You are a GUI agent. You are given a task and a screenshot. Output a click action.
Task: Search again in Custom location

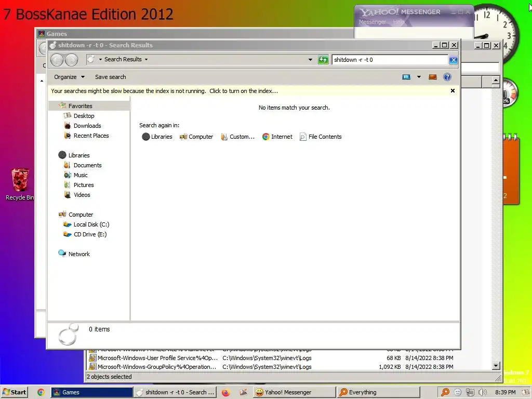(237, 137)
